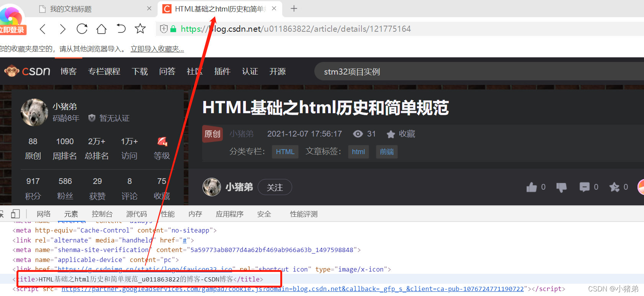Click the thumbs-down dislike icon

[x=561, y=187]
